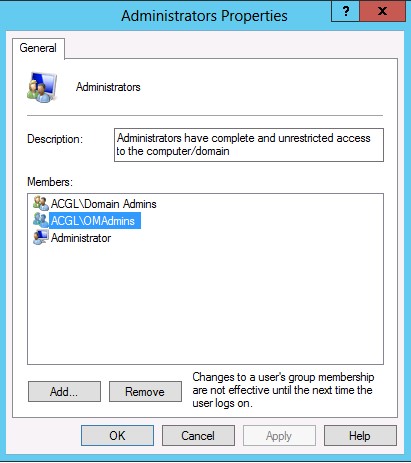Image resolution: width=411 pixels, height=463 pixels.
Task: Open Help from the bottom button
Action: tap(360, 436)
